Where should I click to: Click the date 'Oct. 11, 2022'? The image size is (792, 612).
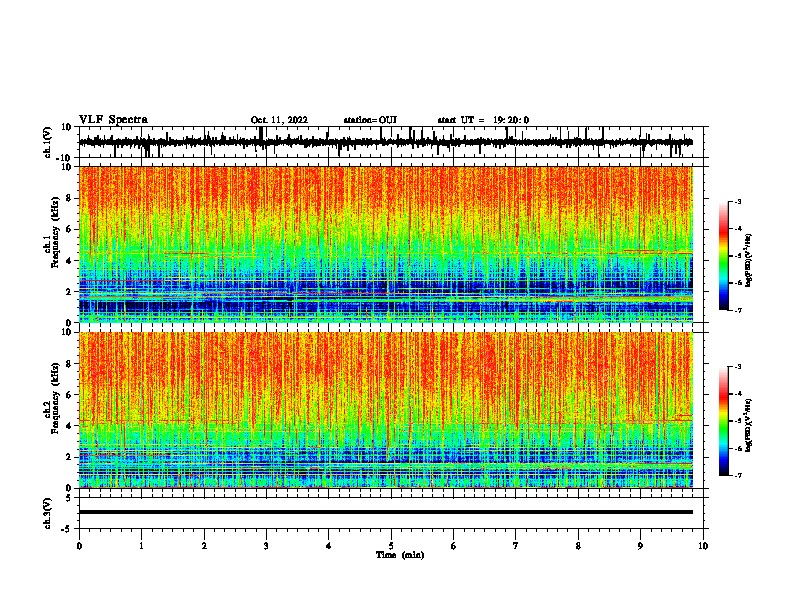tap(279, 120)
